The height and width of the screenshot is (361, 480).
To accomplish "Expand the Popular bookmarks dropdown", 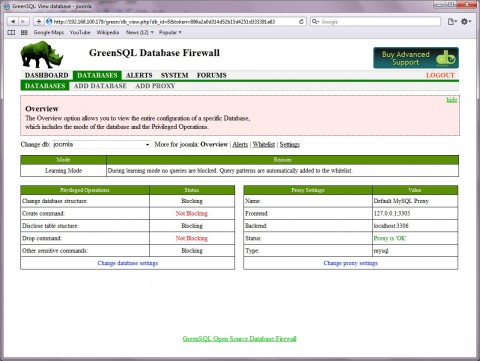I will tap(170, 32).
